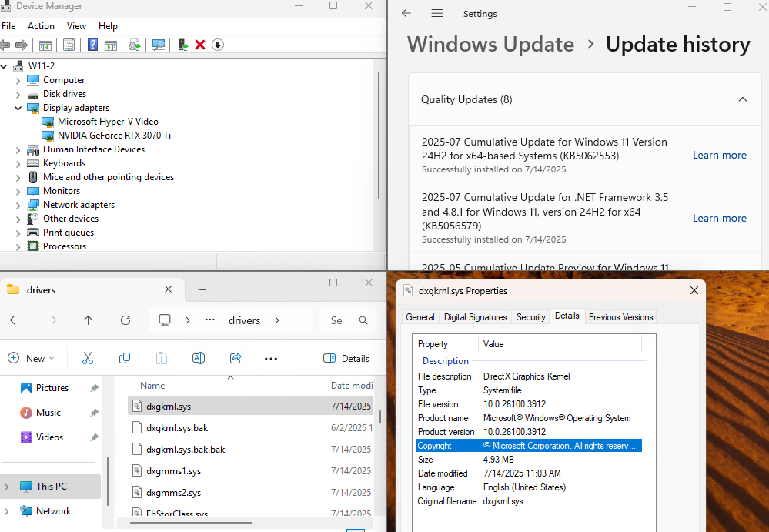Select NVIDIA GeForce RTX 3070 Ti device
Image resolution: width=769 pixels, height=532 pixels.
click(x=114, y=136)
